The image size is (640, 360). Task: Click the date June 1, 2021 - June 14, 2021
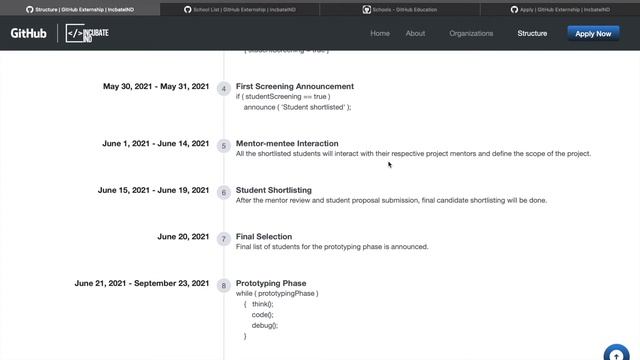(156, 143)
